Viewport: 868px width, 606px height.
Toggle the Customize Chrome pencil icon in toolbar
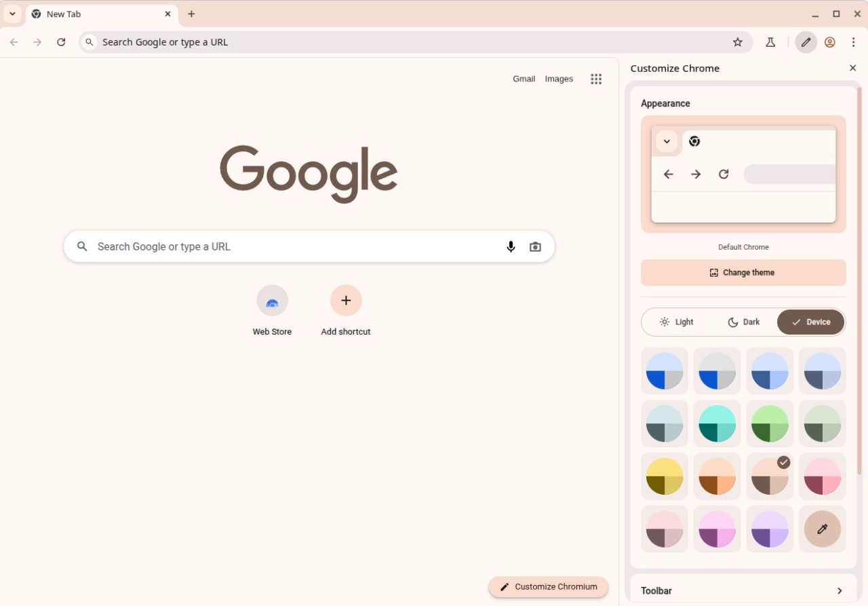pyautogui.click(x=806, y=42)
